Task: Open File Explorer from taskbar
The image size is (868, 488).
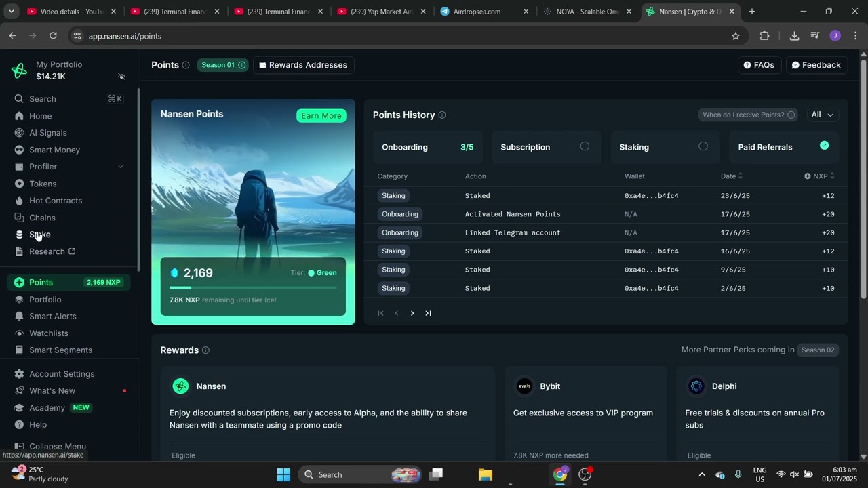Action: tap(486, 474)
